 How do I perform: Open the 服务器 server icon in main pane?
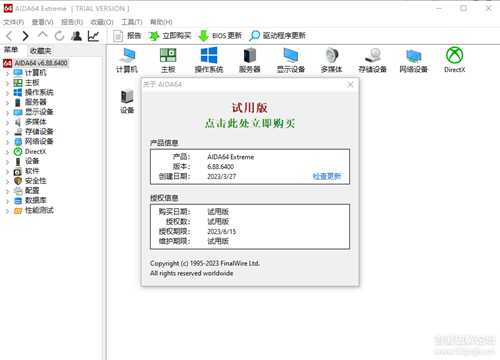click(x=250, y=60)
